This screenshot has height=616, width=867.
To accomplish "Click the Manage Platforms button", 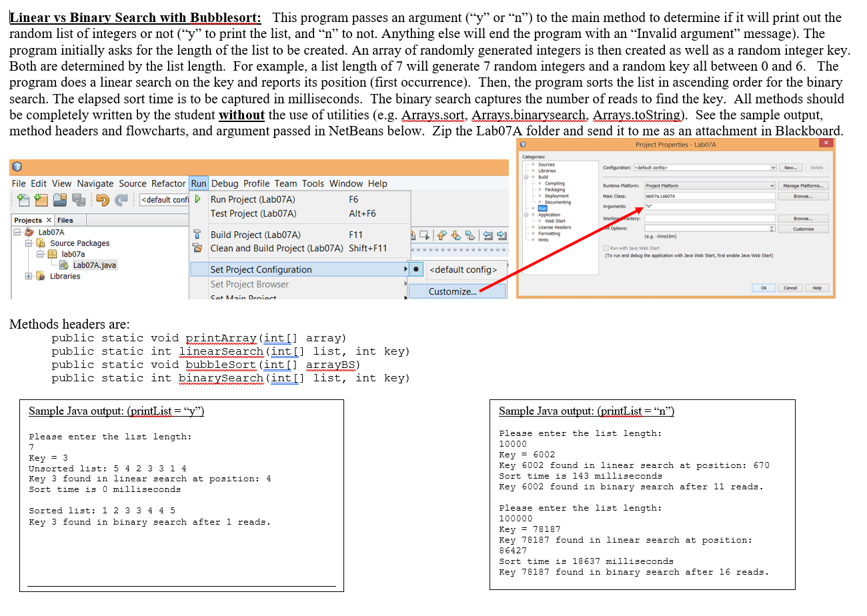I will tap(804, 186).
